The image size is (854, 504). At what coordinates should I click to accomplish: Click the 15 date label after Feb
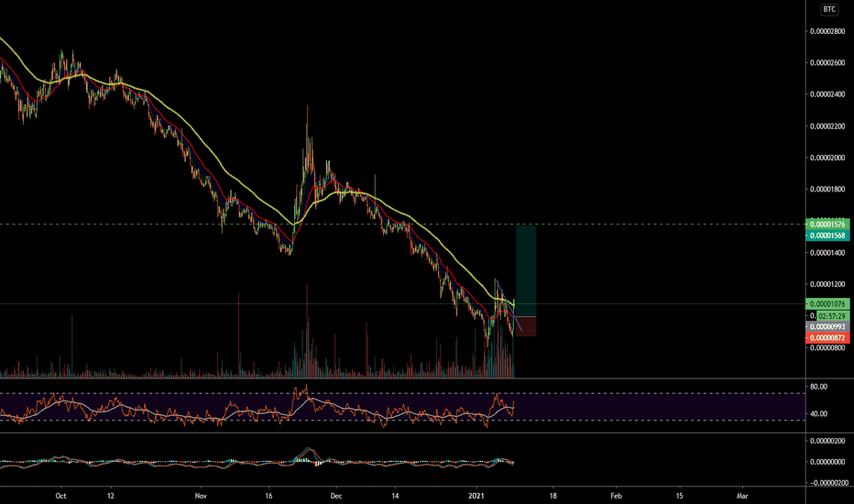coord(680,496)
